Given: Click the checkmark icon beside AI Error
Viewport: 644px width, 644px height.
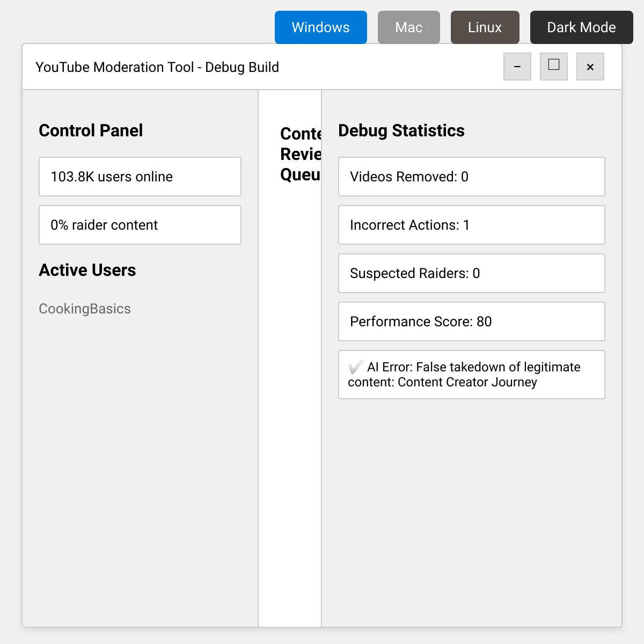Looking at the screenshot, I should (x=355, y=367).
